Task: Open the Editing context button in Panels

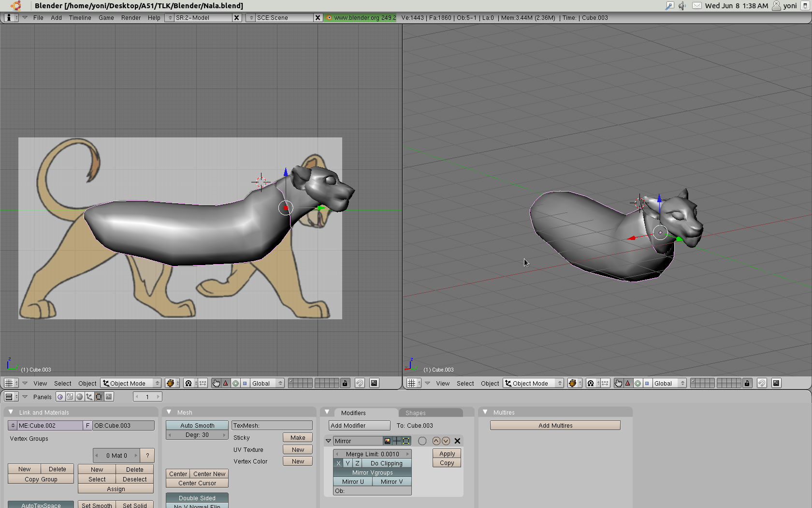Action: pos(99,397)
